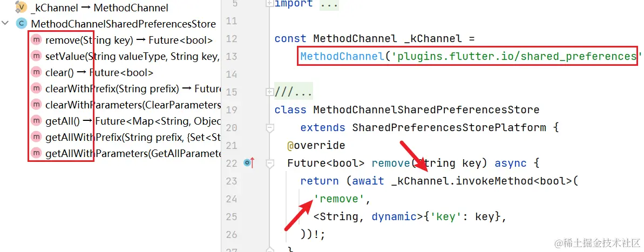Click the const keyword on line 12
The height and width of the screenshot is (252, 644).
coord(290,38)
